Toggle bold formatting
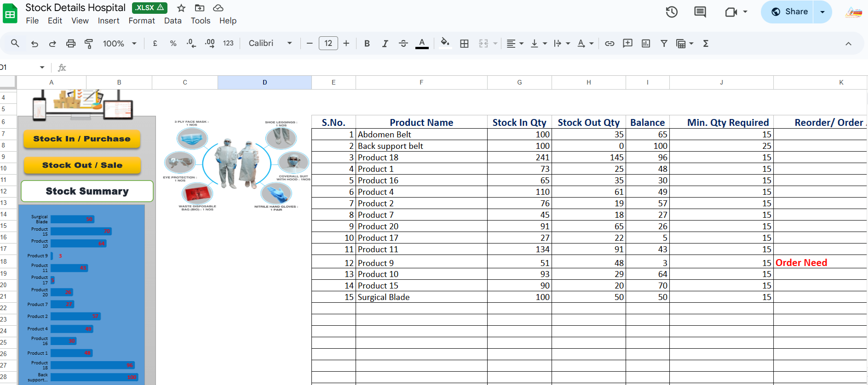This screenshot has height=385, width=868. (x=367, y=43)
